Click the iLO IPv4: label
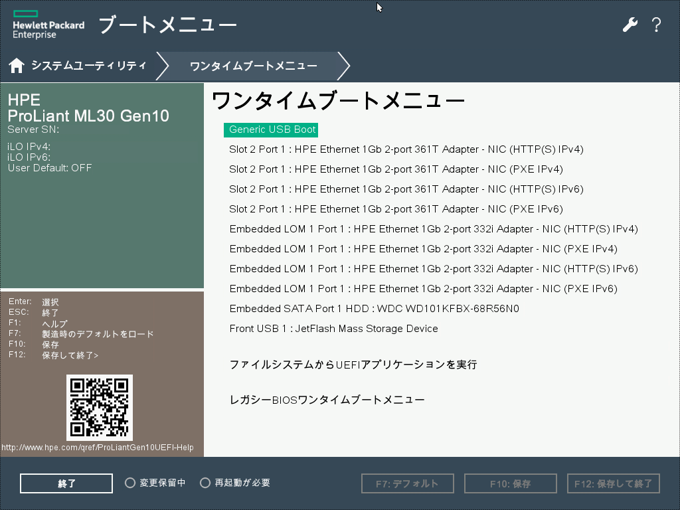 pyautogui.click(x=29, y=147)
